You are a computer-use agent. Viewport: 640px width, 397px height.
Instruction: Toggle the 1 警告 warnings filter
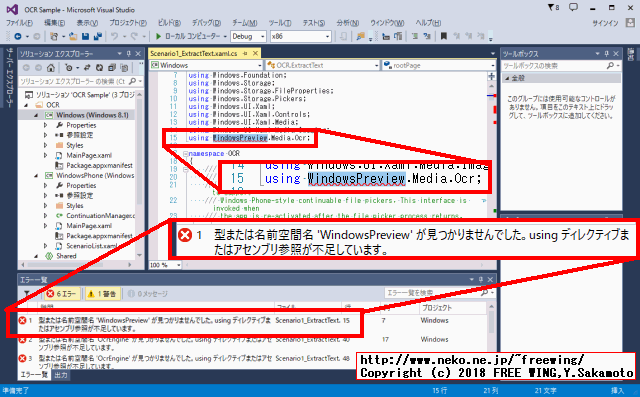click(102, 293)
